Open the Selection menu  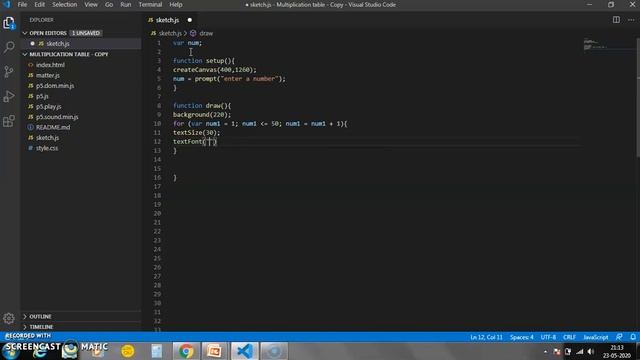pos(64,4)
